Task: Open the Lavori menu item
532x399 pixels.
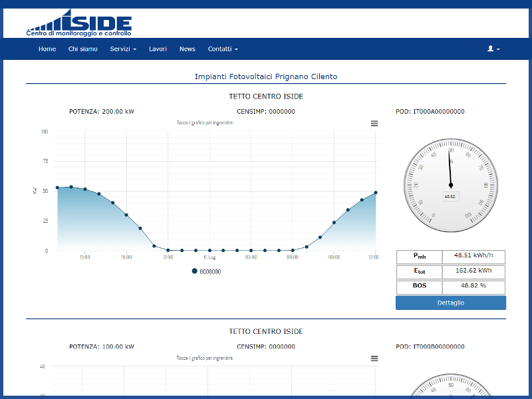Action: click(x=158, y=49)
